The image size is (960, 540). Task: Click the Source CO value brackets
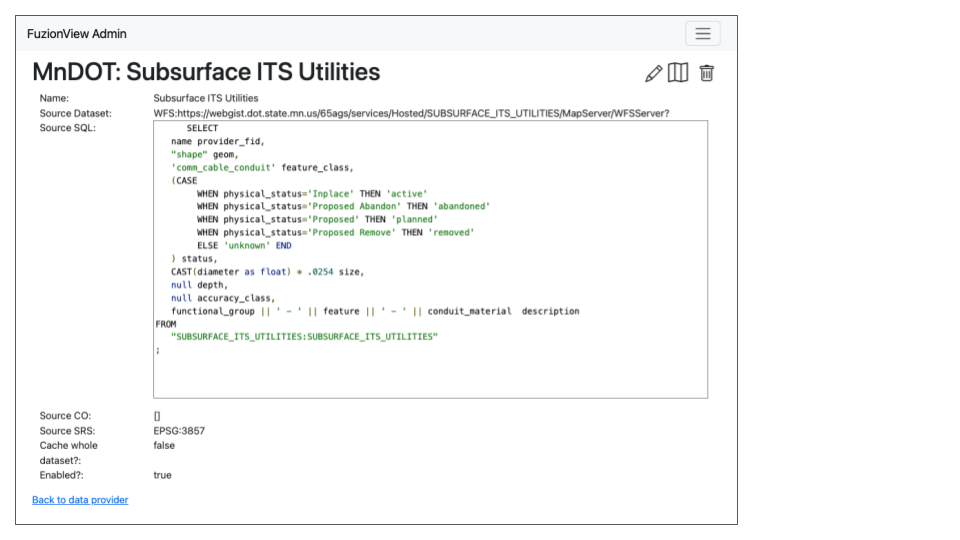[x=157, y=416]
